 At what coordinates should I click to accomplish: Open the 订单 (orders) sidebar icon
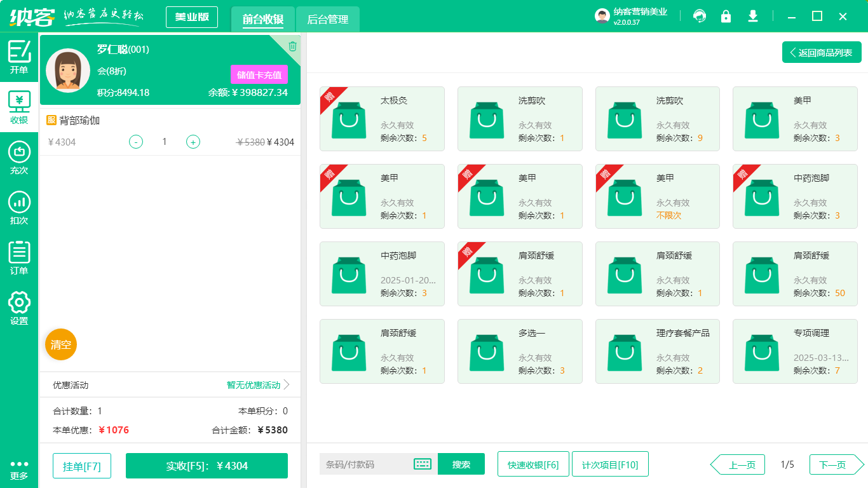pyautogui.click(x=18, y=257)
